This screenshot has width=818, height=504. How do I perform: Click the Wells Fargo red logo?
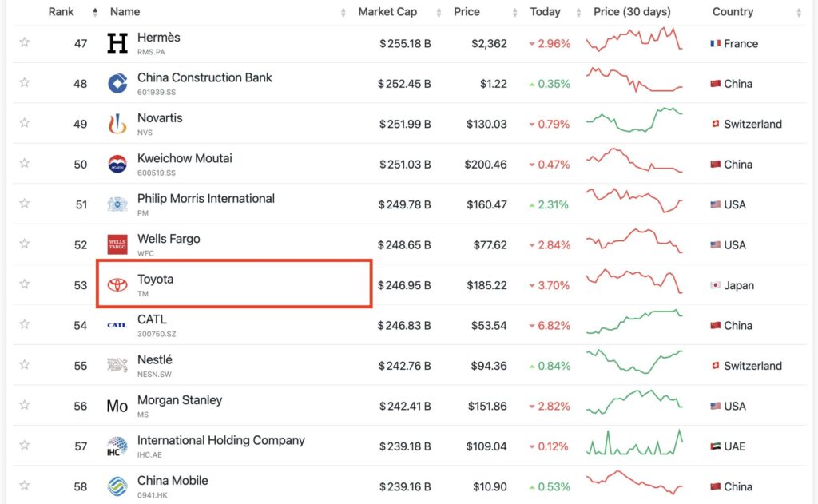pos(117,244)
